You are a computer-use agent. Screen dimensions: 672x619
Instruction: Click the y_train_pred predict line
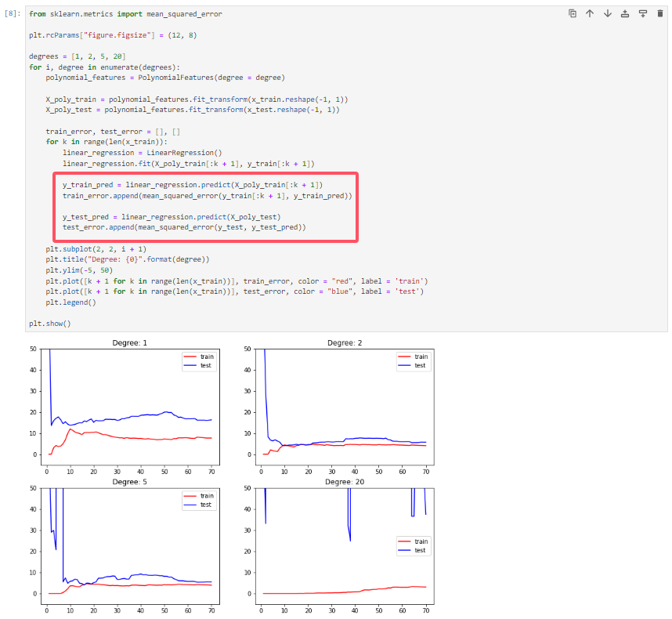193,185
